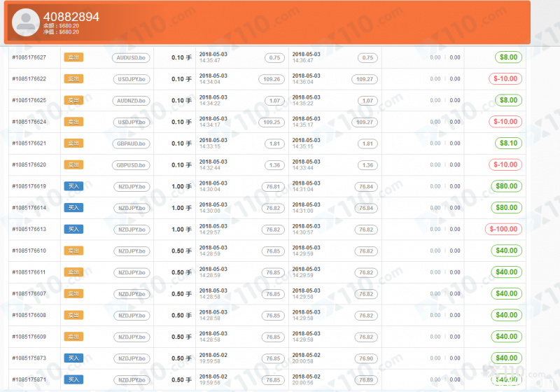Click the $8.10 profit pill
This screenshot has width=560, height=392.
click(509, 143)
